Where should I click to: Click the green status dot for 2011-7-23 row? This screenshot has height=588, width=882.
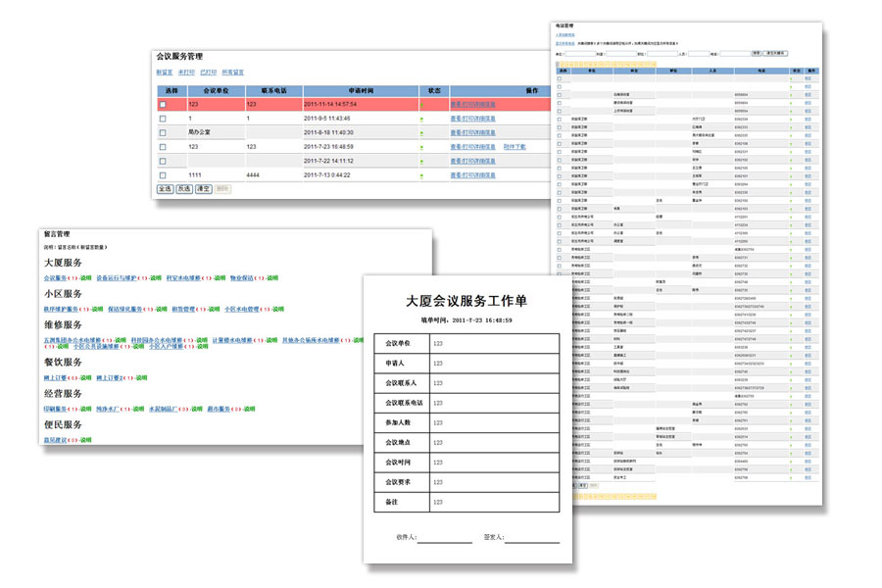[421, 147]
